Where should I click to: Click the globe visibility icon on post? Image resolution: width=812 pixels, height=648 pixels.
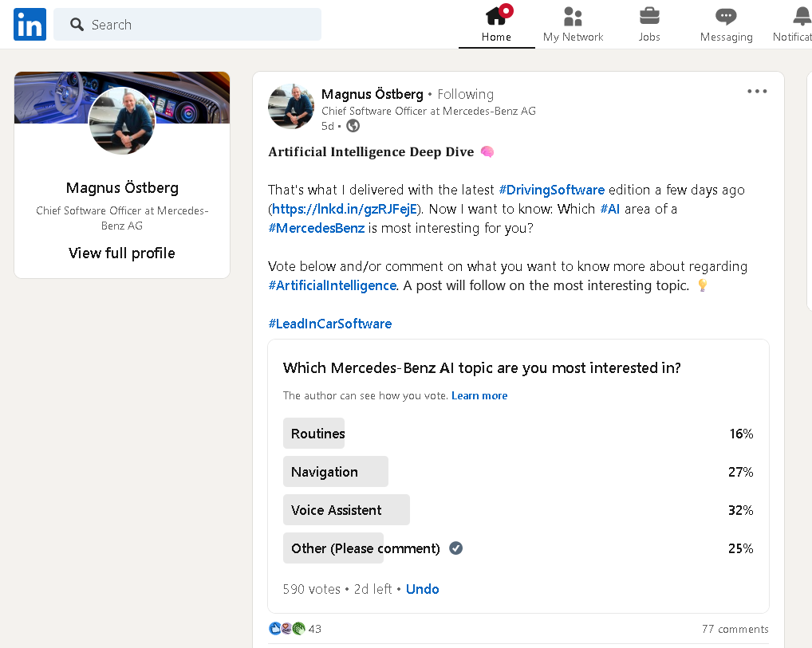[353, 126]
